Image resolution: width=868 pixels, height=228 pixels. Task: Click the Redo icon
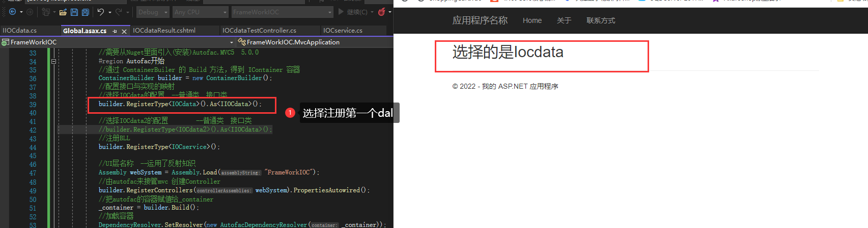coord(119,12)
